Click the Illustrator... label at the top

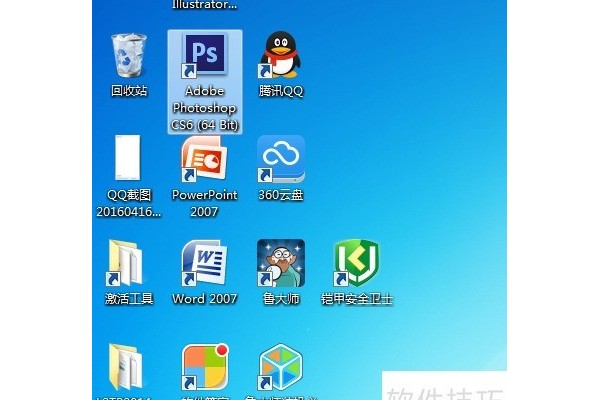point(205,5)
